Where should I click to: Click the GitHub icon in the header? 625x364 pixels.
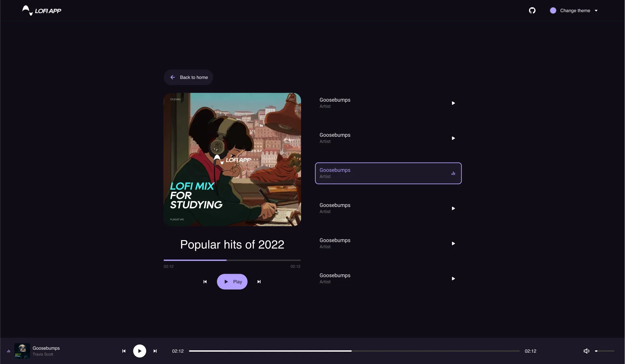pyautogui.click(x=533, y=10)
